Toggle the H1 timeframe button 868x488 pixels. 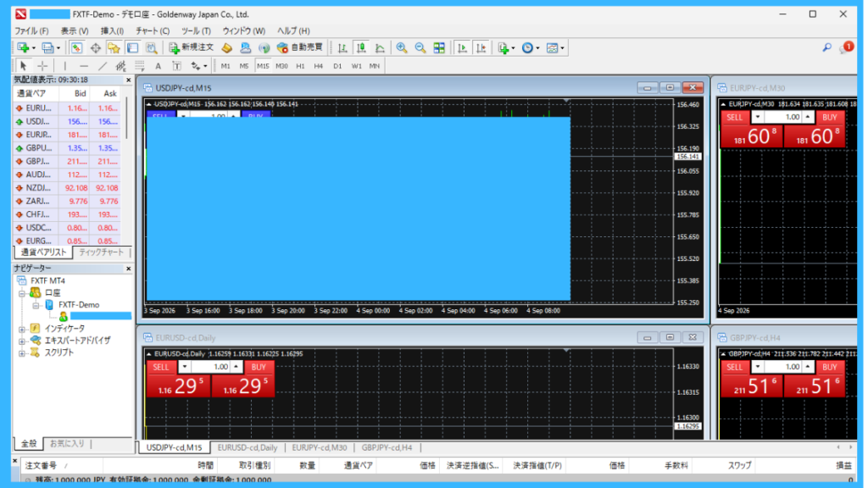(300, 66)
